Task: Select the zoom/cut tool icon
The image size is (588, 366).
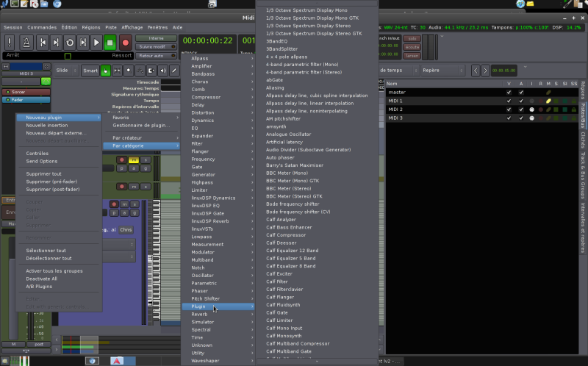Action: point(129,71)
